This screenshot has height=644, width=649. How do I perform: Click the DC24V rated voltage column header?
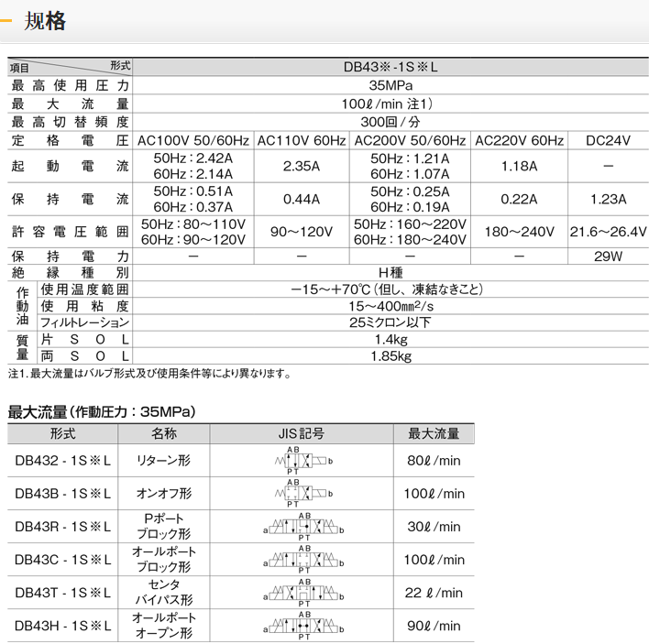coord(608,140)
